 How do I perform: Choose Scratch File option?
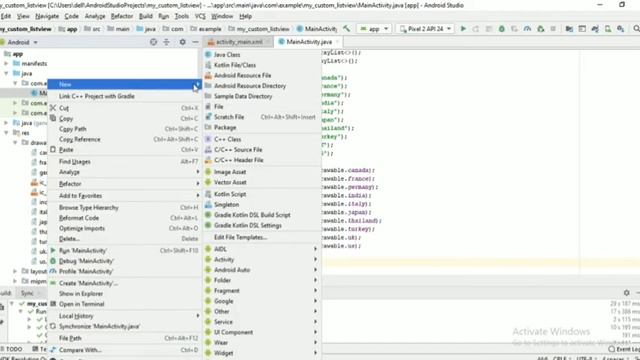[262, 117]
